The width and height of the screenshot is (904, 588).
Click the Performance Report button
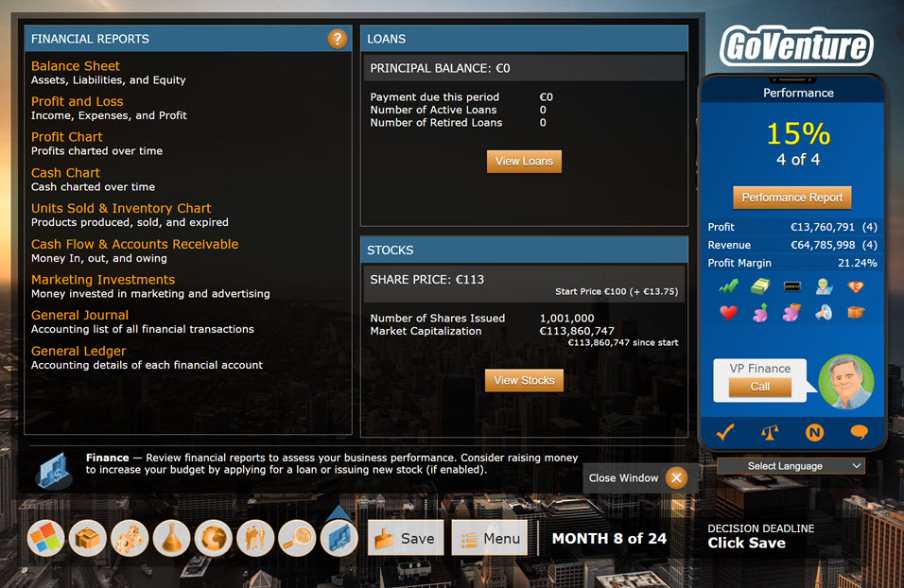click(x=792, y=198)
